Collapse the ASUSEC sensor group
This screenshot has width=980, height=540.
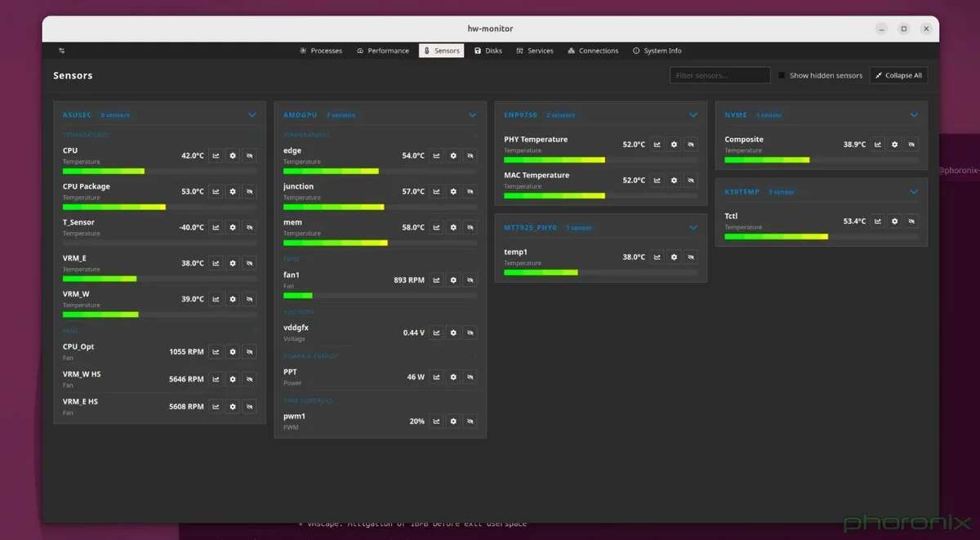(252, 115)
